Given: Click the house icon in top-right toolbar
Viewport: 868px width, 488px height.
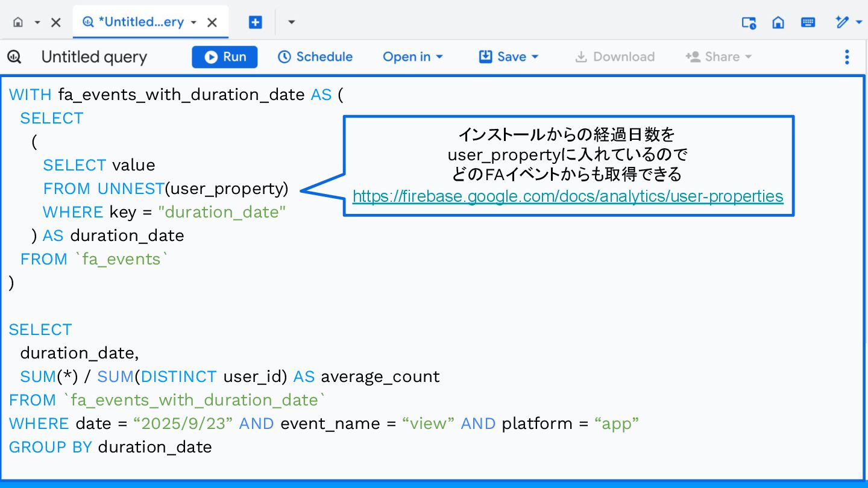Looking at the screenshot, I should click(778, 22).
